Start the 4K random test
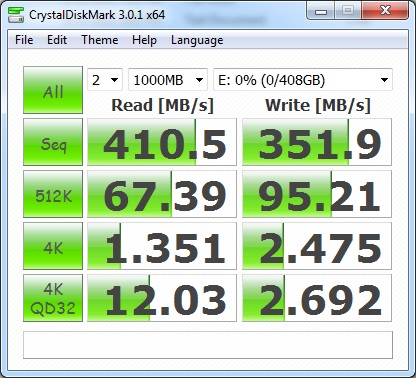The height and width of the screenshot is (378, 416). 53,246
